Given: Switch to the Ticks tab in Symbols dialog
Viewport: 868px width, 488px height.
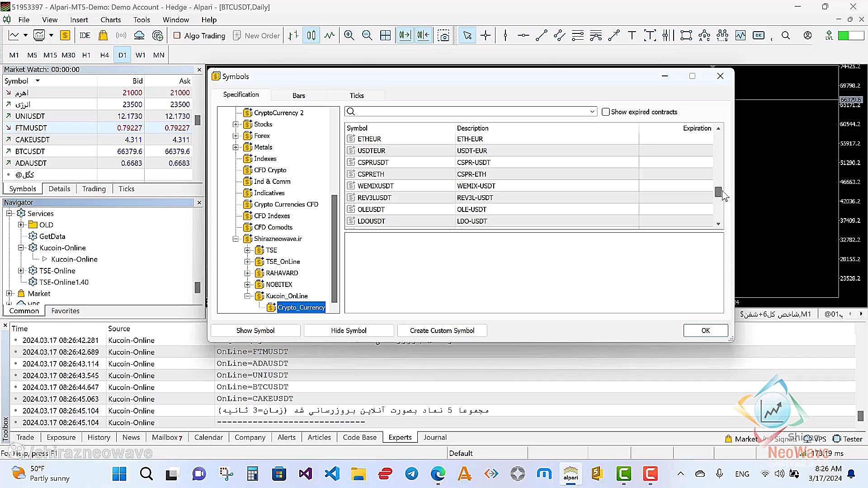Looking at the screenshot, I should click(357, 95).
